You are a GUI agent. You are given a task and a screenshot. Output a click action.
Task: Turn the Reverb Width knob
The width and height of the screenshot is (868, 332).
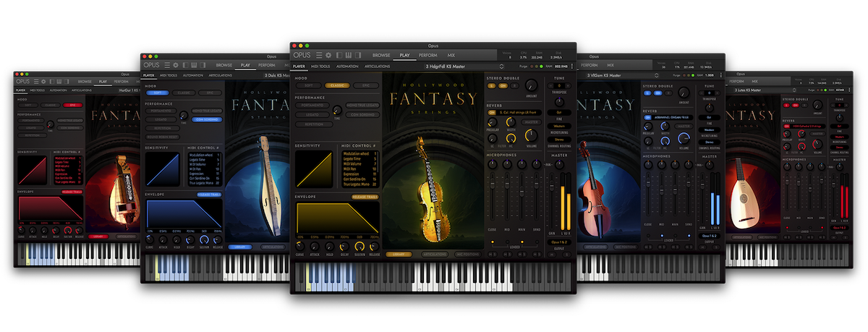tap(510, 123)
